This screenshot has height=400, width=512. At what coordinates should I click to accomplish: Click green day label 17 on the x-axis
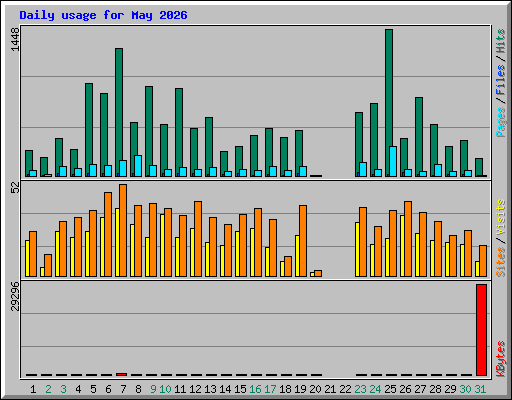click(x=270, y=389)
